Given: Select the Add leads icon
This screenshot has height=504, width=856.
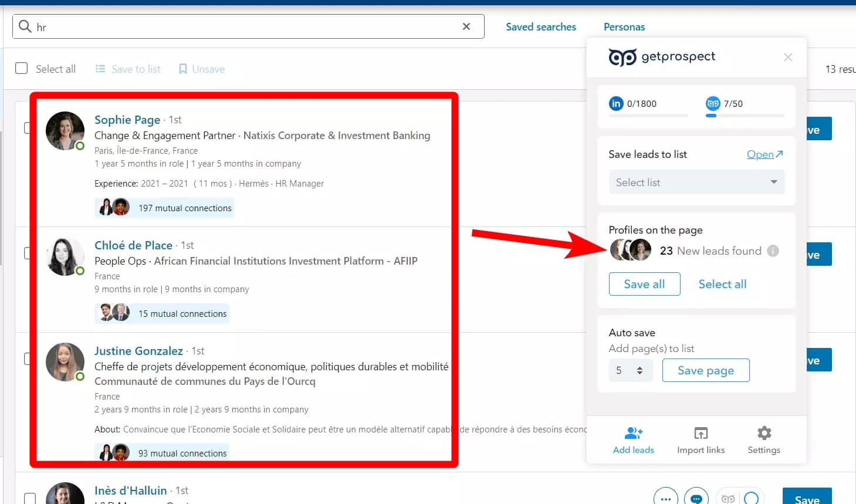Looking at the screenshot, I should coord(632,433).
